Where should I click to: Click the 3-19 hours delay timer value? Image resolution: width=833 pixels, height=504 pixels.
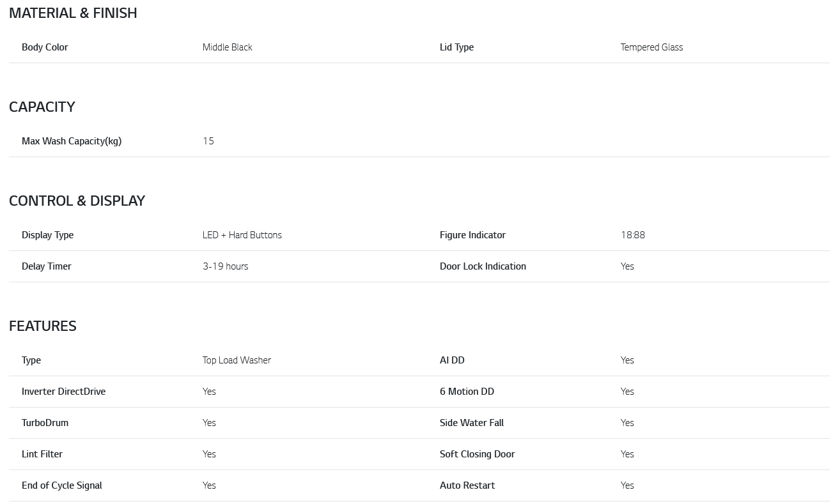[x=225, y=266]
